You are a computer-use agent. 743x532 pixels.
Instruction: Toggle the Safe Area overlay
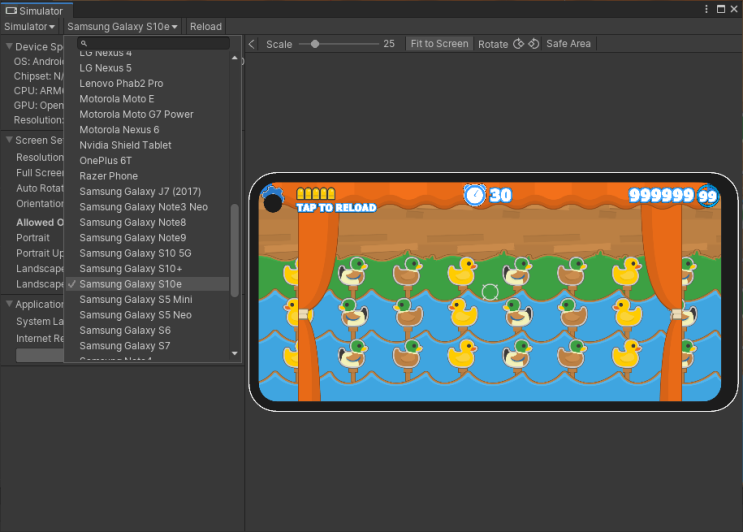click(x=568, y=44)
